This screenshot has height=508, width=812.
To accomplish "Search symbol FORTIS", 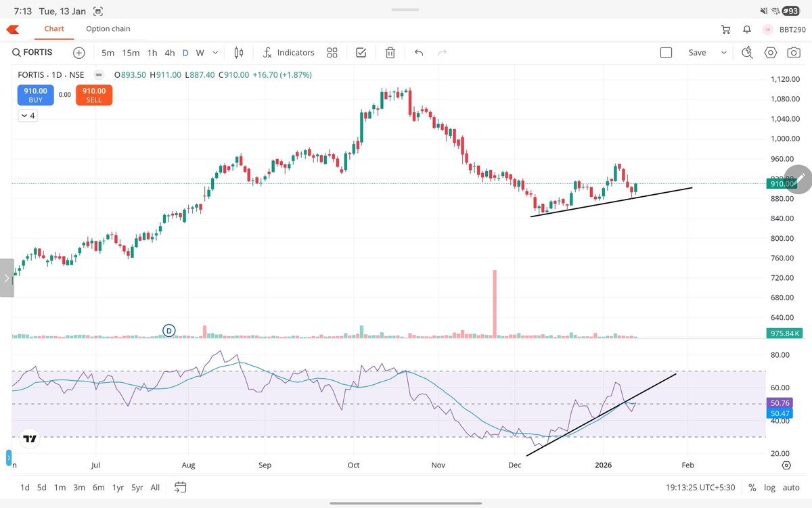I will tap(32, 53).
